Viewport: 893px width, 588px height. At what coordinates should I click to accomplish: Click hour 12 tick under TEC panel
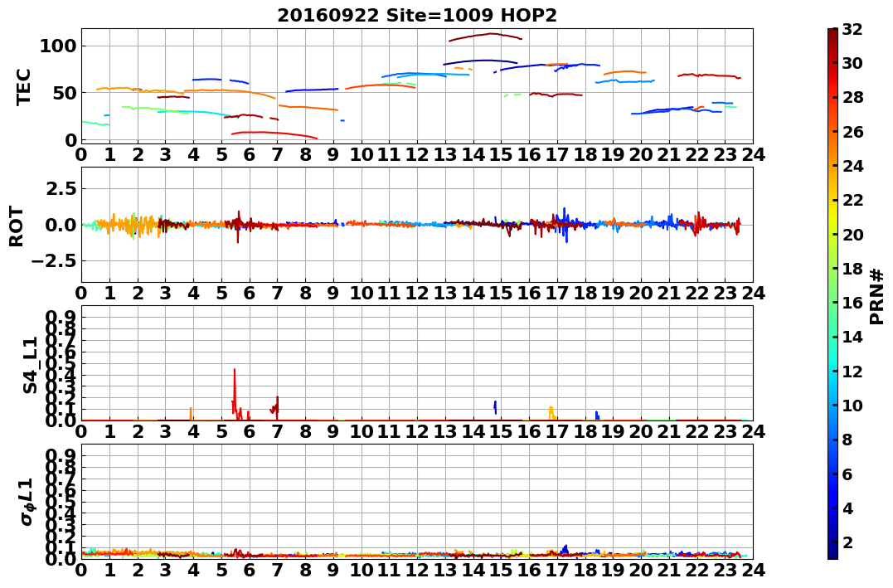point(417,154)
